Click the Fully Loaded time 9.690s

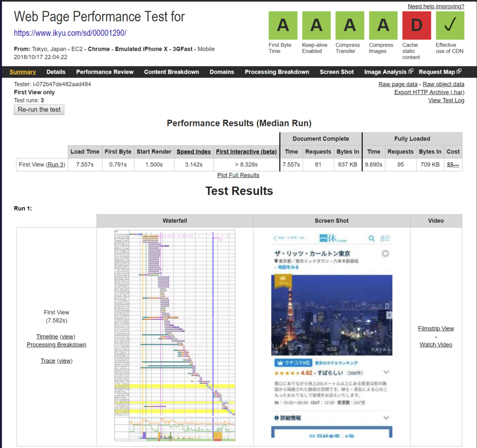374,164
